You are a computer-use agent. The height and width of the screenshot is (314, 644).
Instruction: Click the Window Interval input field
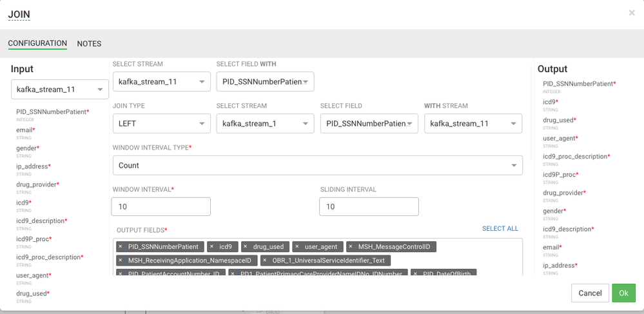click(x=161, y=207)
